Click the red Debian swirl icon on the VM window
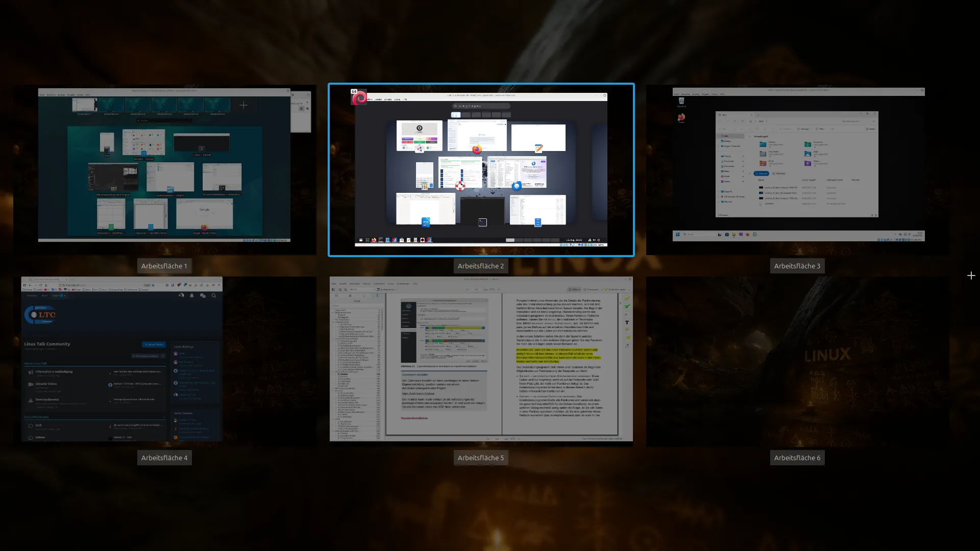The height and width of the screenshot is (551, 980). click(359, 97)
